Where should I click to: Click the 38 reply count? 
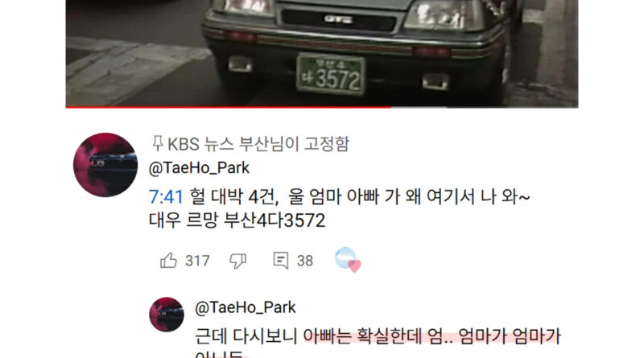click(x=305, y=261)
